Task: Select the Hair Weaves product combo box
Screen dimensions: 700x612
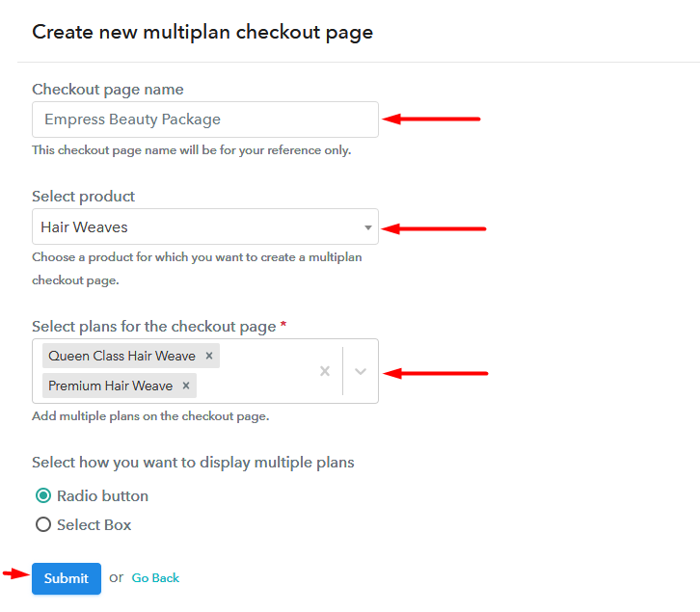Action: 205,226
